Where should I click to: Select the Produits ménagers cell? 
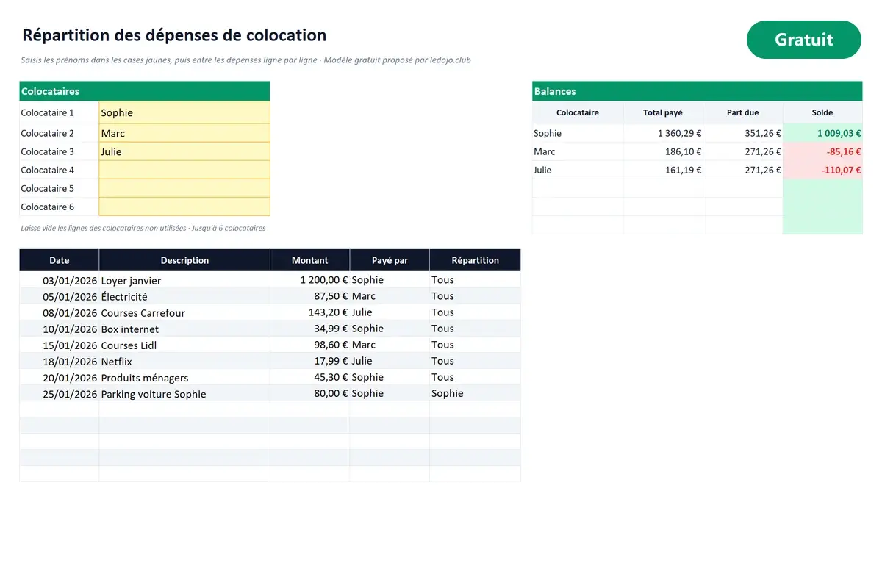(x=184, y=377)
